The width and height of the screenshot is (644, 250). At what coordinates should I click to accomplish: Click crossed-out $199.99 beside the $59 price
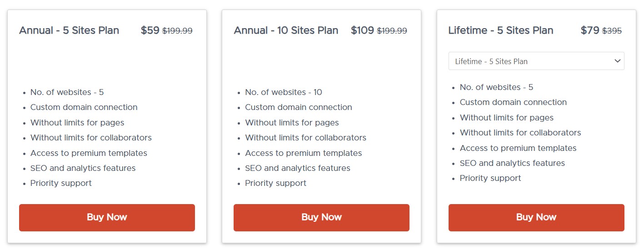(177, 31)
